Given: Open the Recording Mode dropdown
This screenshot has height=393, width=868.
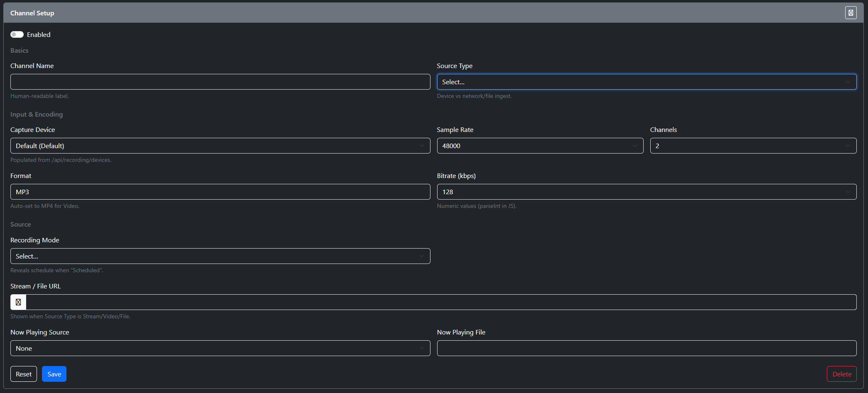Looking at the screenshot, I should [220, 256].
